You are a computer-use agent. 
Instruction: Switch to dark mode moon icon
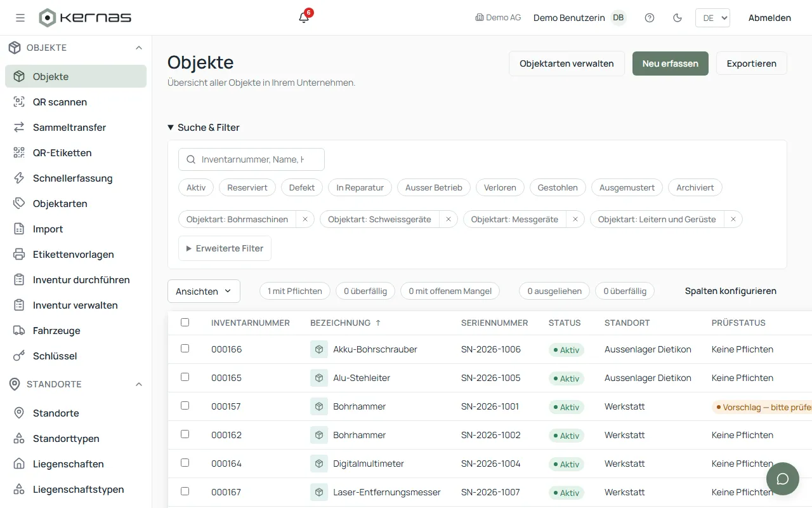(678, 18)
